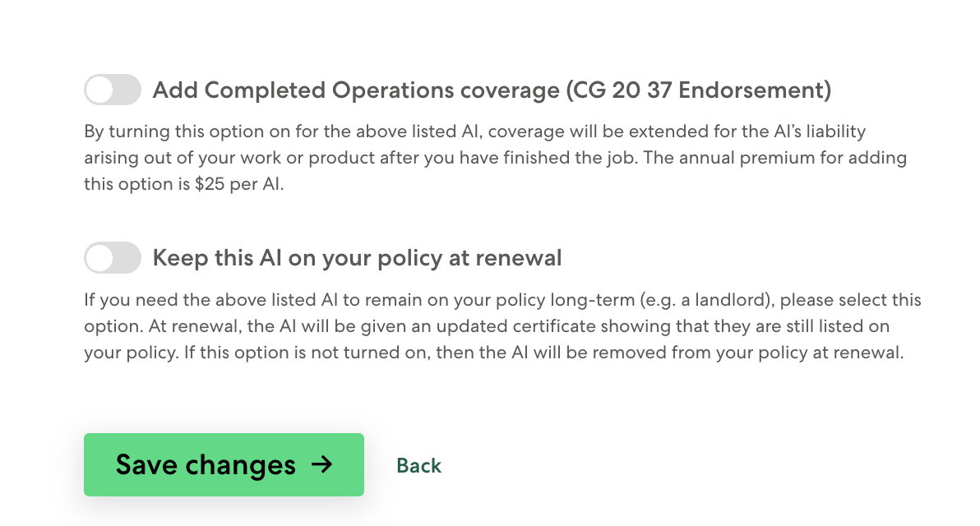Click the white knob of the Completed Operations switch

[x=99, y=90]
